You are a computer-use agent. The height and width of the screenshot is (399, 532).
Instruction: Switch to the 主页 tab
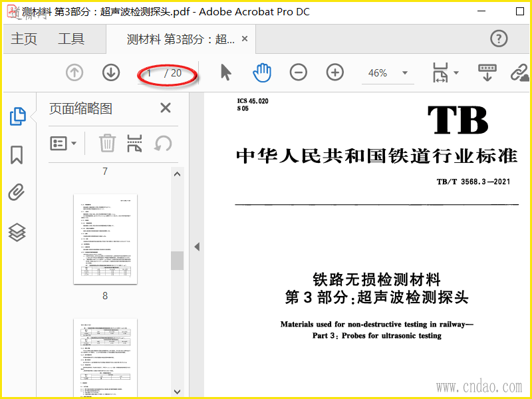pyautogui.click(x=24, y=39)
